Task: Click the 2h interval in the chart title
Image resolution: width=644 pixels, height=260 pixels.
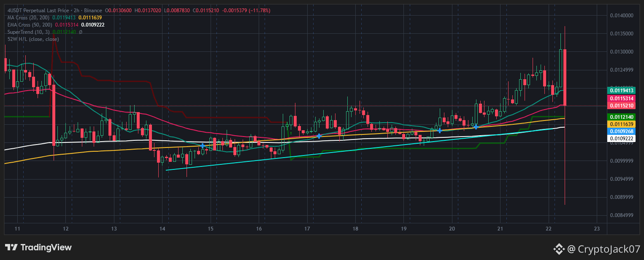Action: (x=76, y=10)
